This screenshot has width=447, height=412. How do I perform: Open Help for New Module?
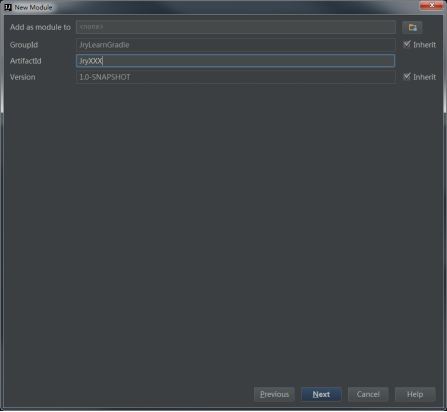(415, 394)
